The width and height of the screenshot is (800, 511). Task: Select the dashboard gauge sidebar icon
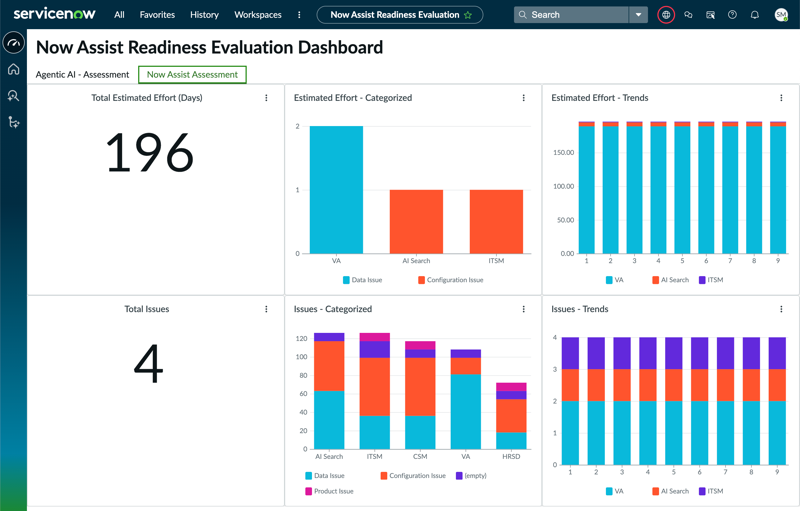[14, 42]
